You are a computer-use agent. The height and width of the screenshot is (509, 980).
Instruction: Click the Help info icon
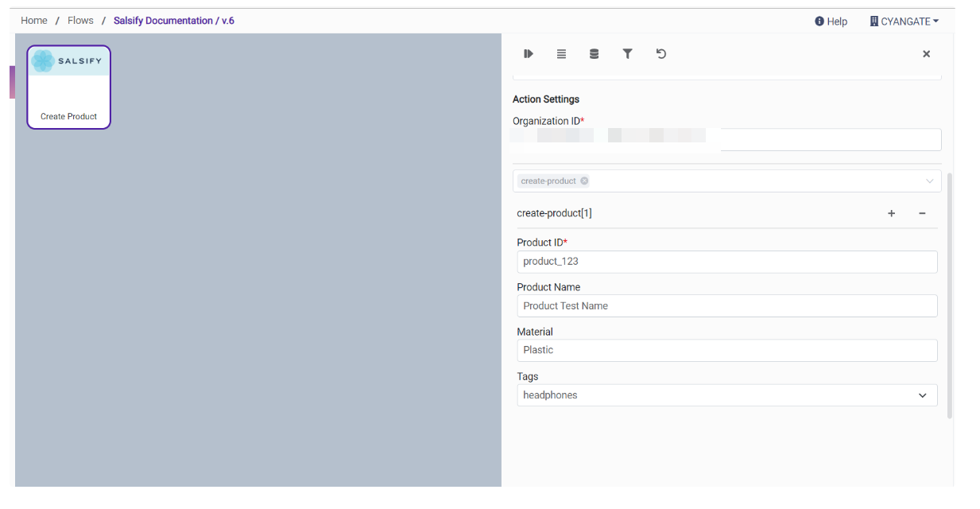pos(819,21)
